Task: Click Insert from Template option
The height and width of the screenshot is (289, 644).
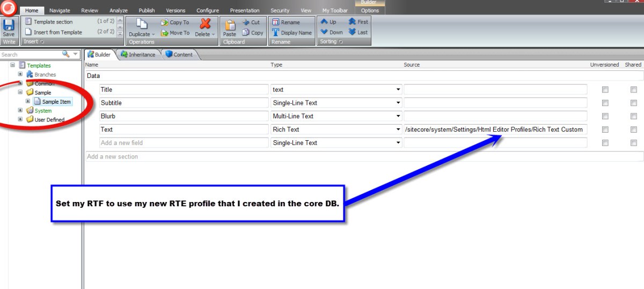Action: (57, 32)
